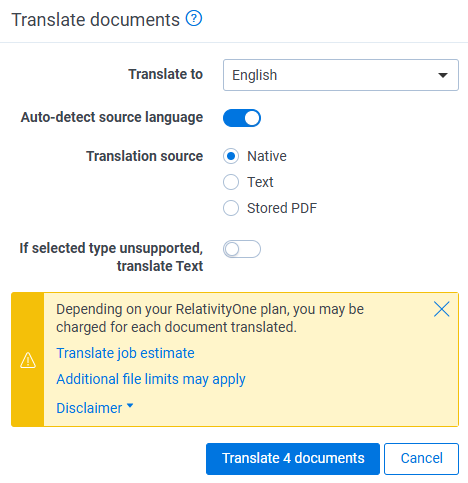The height and width of the screenshot is (483, 468).
Task: Enable fallback translate Text toggle
Action: (242, 249)
